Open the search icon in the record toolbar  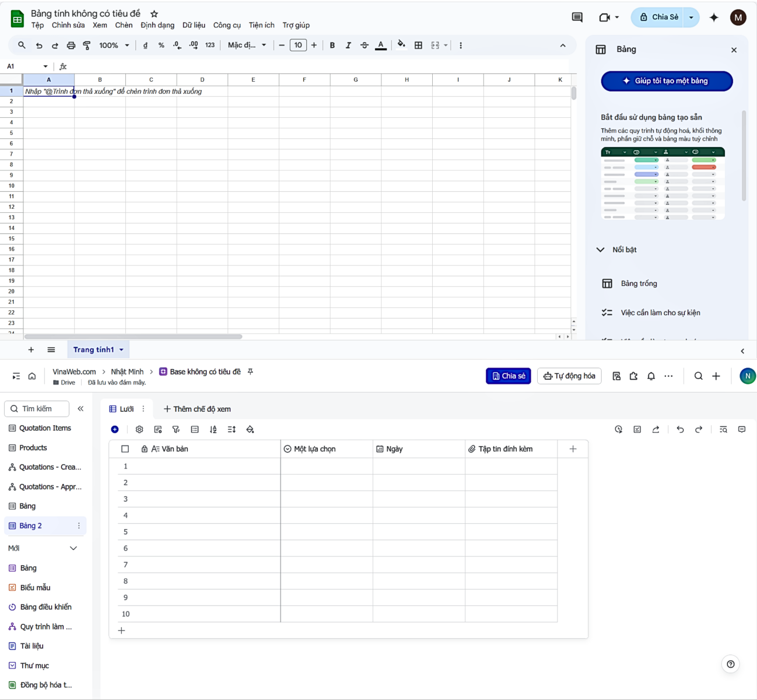(x=723, y=429)
